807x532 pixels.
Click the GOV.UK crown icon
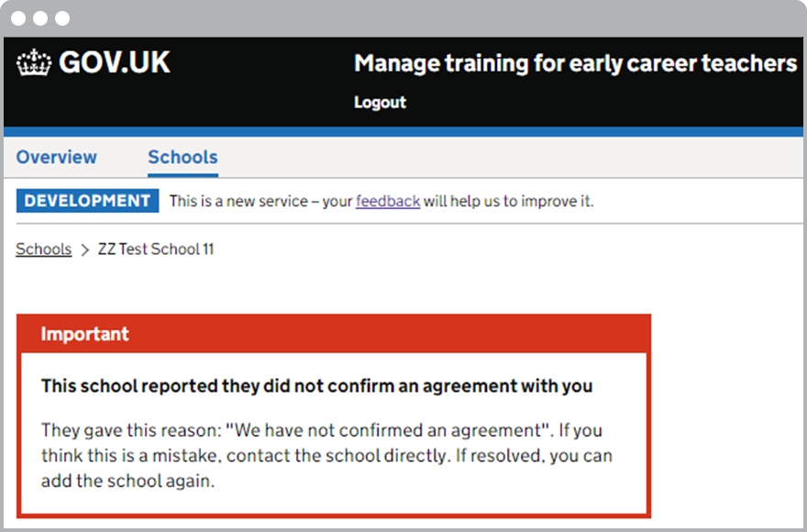(x=34, y=63)
